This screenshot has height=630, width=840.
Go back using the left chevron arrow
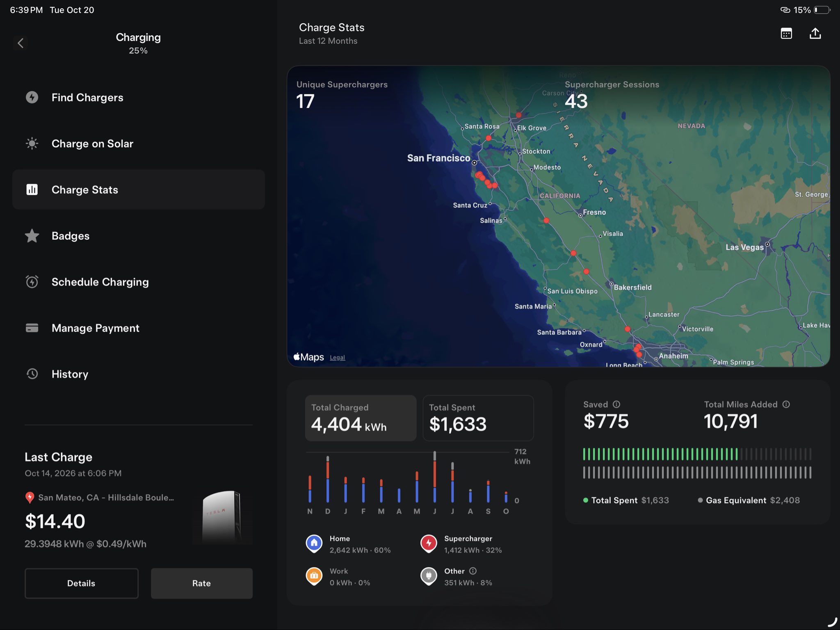[21, 43]
